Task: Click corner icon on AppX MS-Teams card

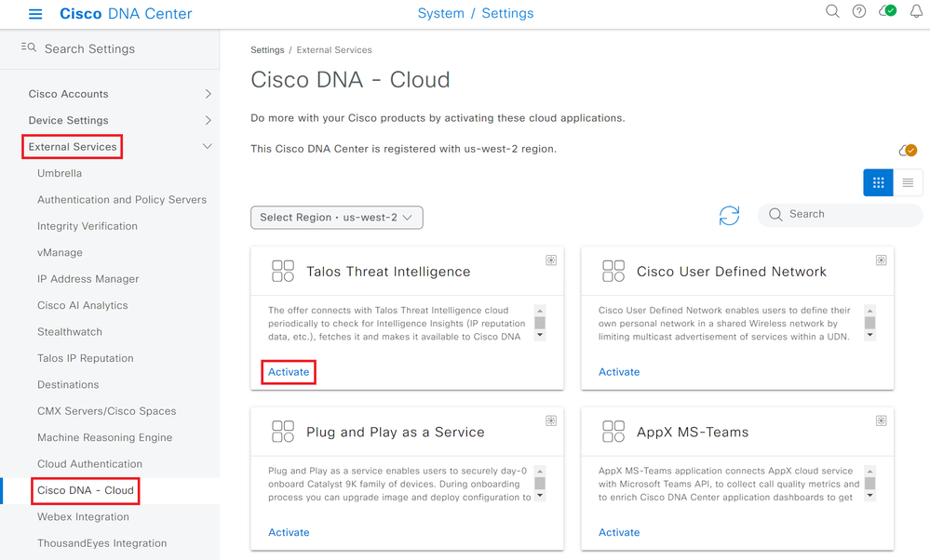Action: click(x=882, y=420)
